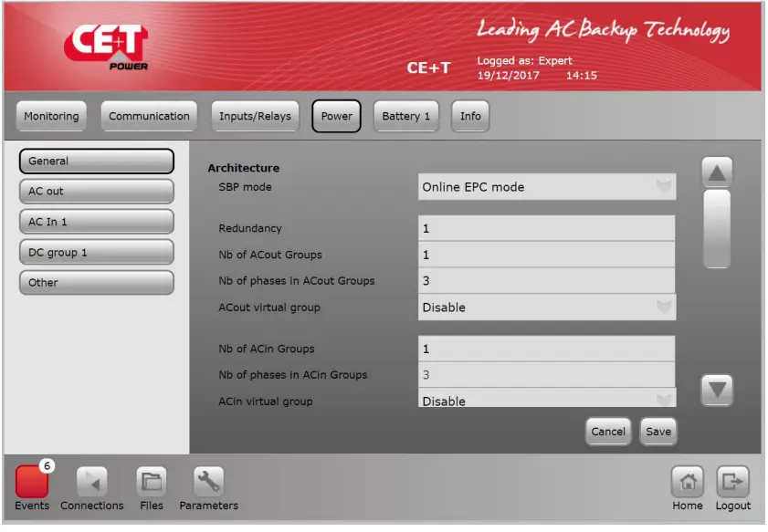This screenshot has width=768, height=532.
Task: Switch to the Monitoring tab
Action: [x=50, y=116]
